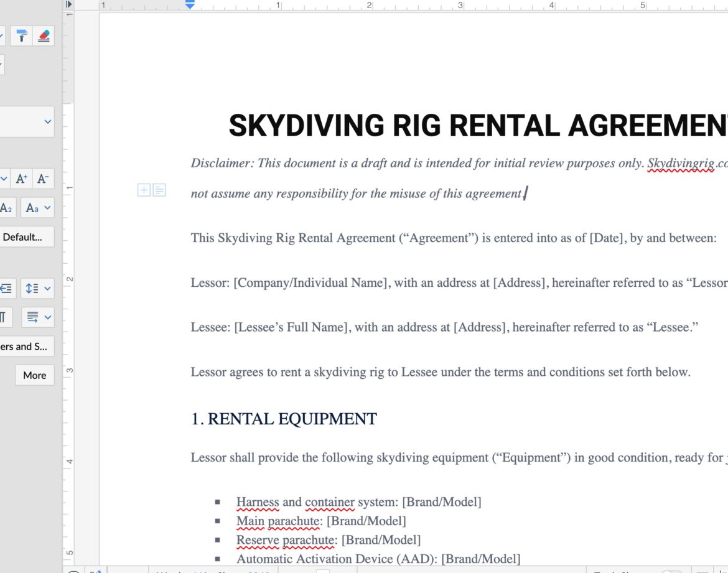Click the More button
Screen dimensions: 728x573
(34, 375)
